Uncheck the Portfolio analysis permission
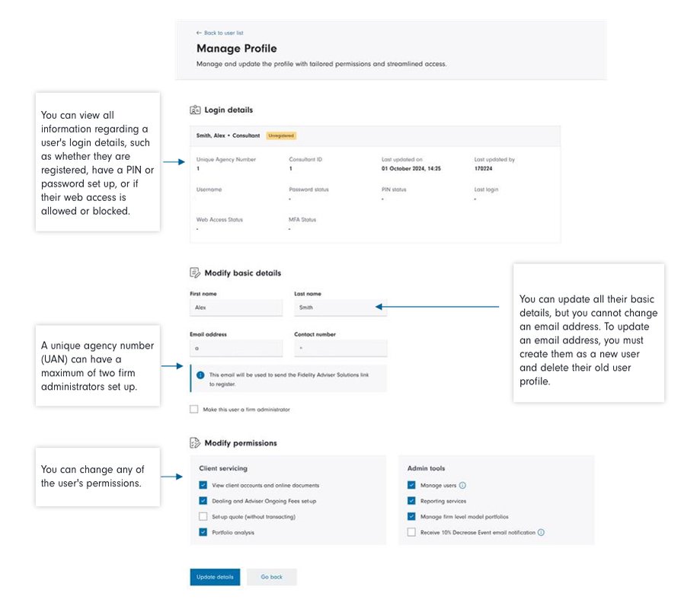This screenshot has width=700, height=609. 203,532
